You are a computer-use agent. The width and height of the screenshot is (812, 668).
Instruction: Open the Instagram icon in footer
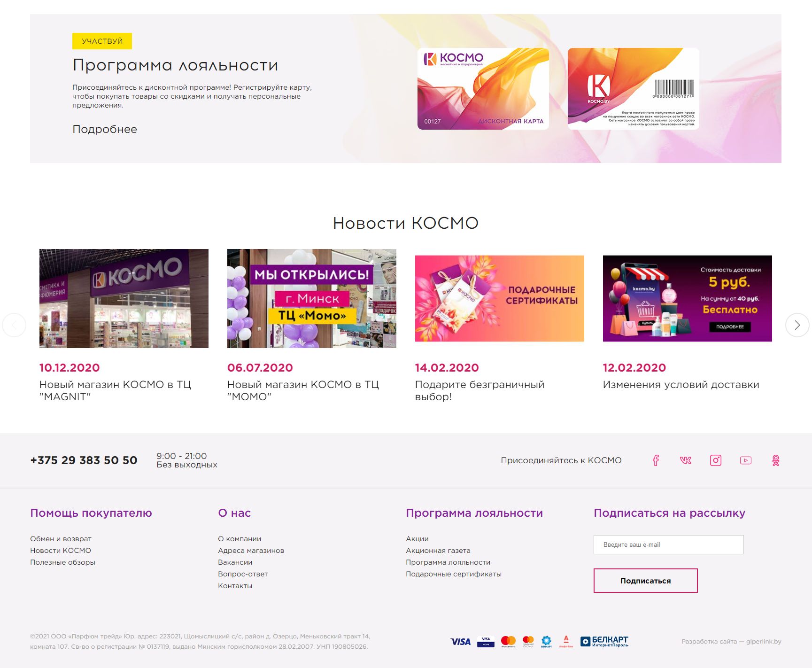(x=716, y=460)
